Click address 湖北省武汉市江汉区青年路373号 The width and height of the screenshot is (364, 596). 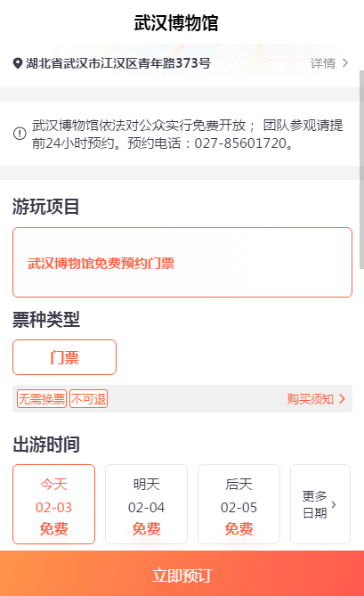(118, 63)
